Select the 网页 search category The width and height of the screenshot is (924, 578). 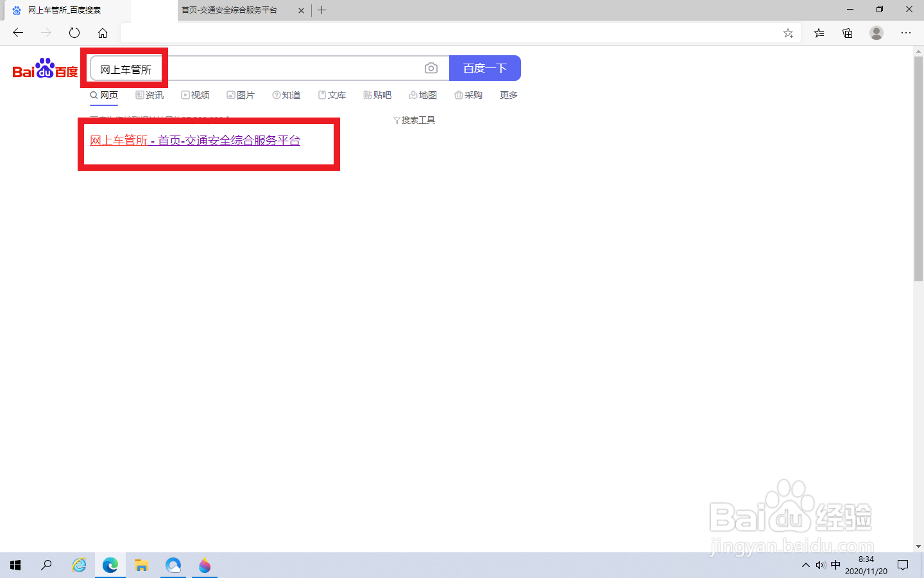pos(104,95)
